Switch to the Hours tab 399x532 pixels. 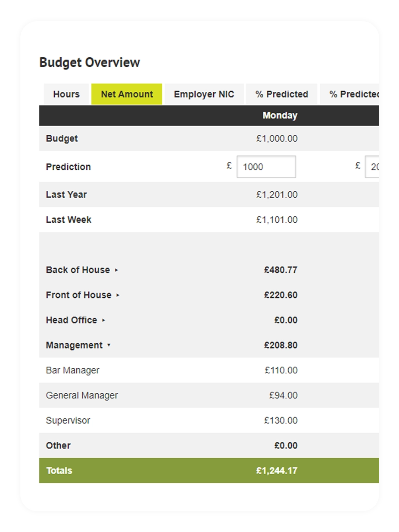[66, 94]
